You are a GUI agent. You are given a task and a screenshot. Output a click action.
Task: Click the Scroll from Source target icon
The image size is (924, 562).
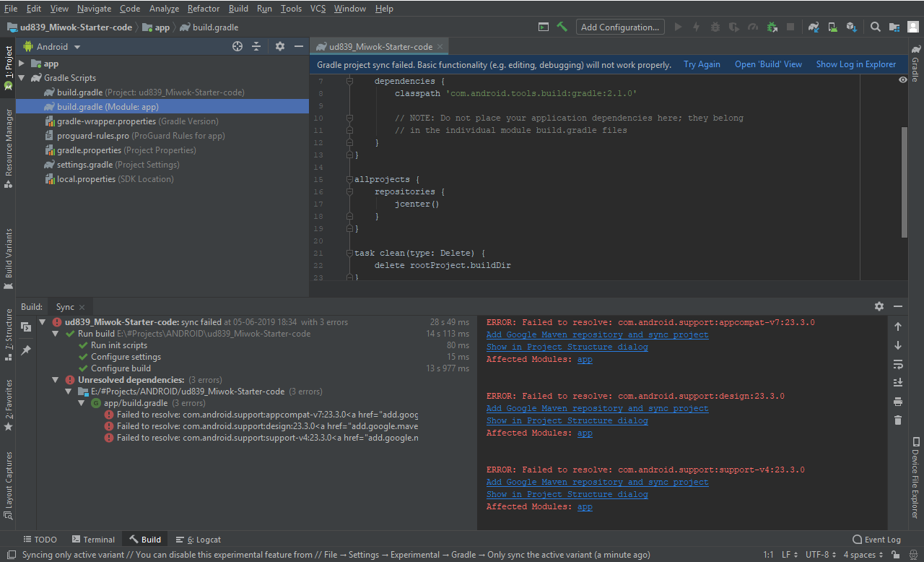click(x=237, y=46)
